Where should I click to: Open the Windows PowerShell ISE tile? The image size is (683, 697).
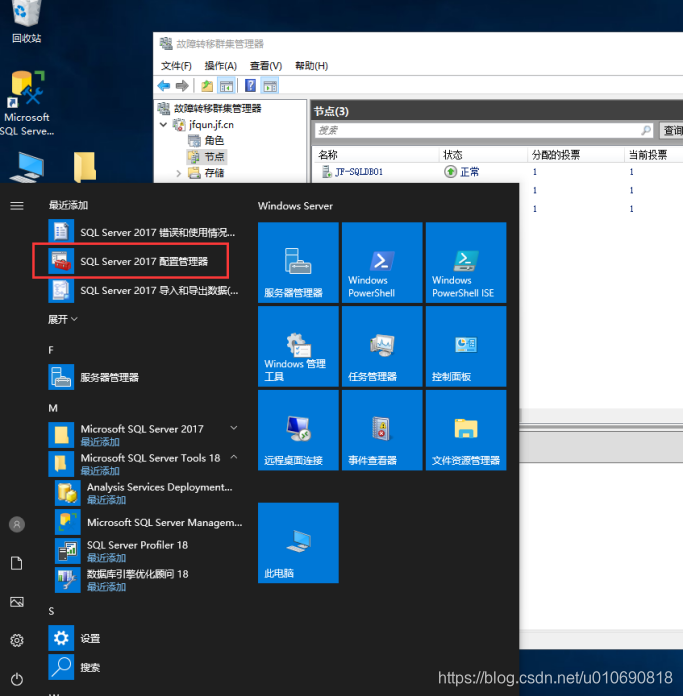[x=466, y=262]
